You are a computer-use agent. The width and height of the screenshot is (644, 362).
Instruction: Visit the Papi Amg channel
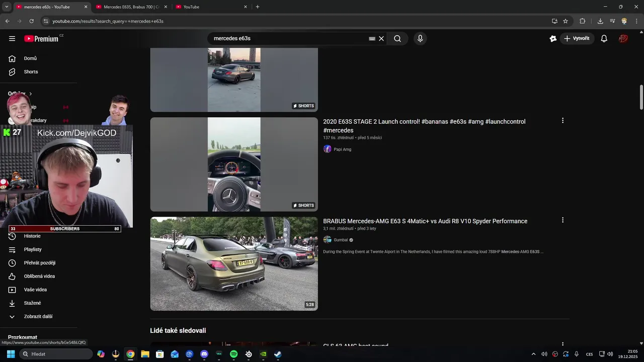(x=343, y=149)
